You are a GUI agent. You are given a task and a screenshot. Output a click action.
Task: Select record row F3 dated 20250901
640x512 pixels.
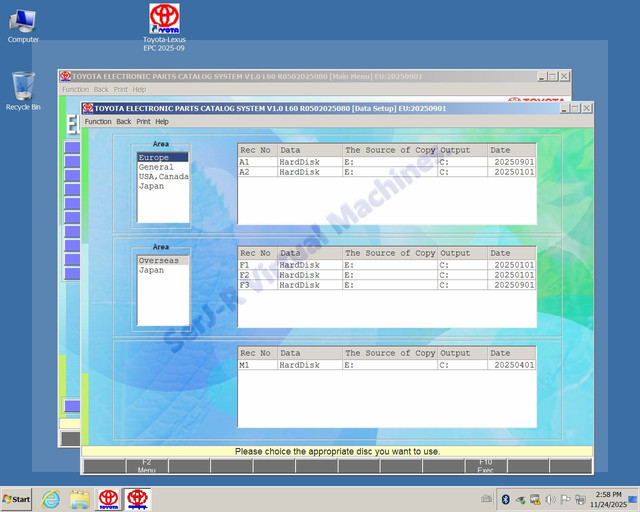click(387, 285)
